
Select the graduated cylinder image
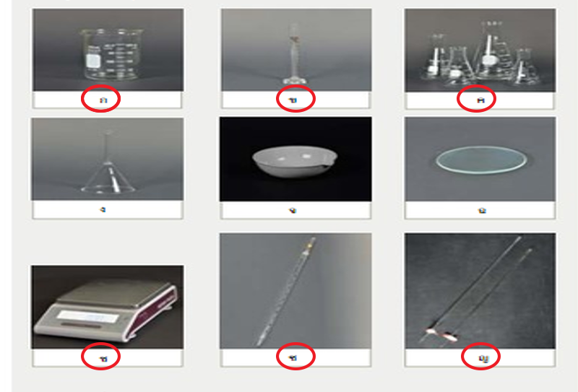click(296, 50)
